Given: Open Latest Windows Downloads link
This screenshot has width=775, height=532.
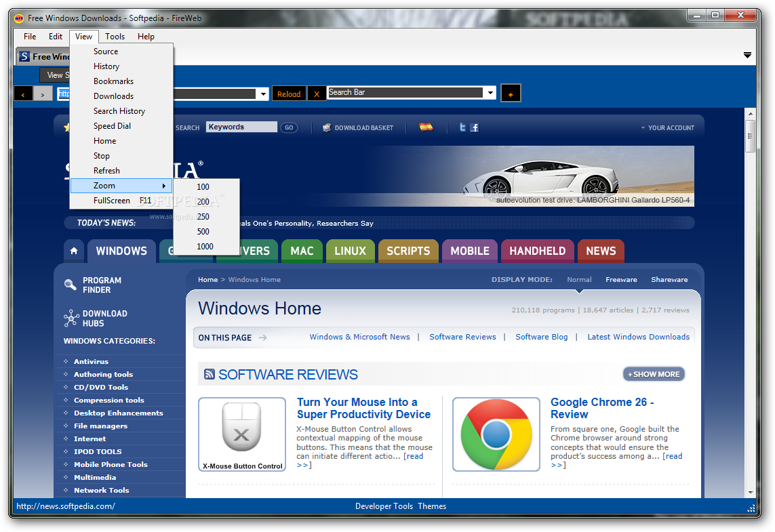Looking at the screenshot, I should coord(638,337).
